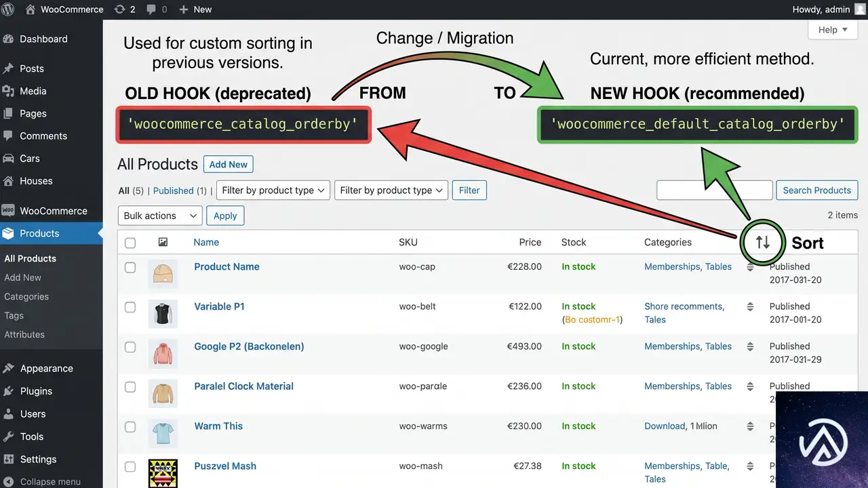The image size is (868, 488).
Task: Open the WooCommerce site home icon in the admin bar
Action: [x=31, y=9]
